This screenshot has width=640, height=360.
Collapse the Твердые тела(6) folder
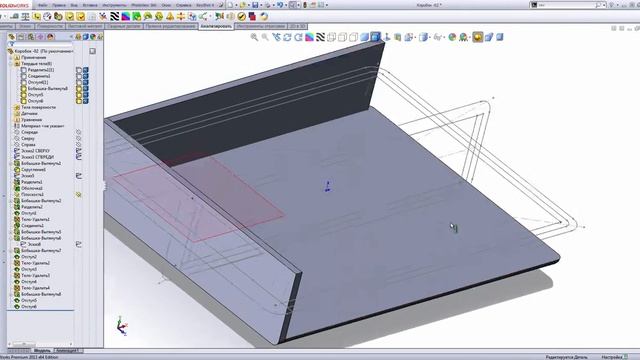[11, 64]
